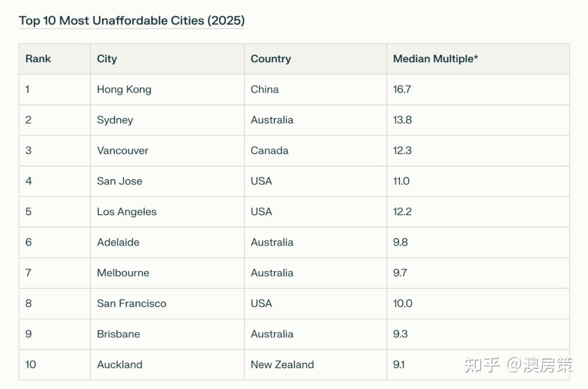Click the City column header
Image resolution: width=588 pixels, height=389 pixels.
pos(107,59)
